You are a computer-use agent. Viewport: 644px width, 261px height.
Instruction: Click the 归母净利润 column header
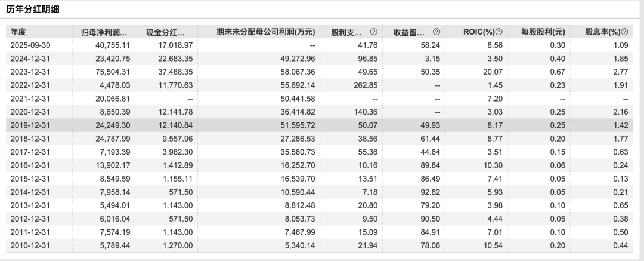coord(104,32)
